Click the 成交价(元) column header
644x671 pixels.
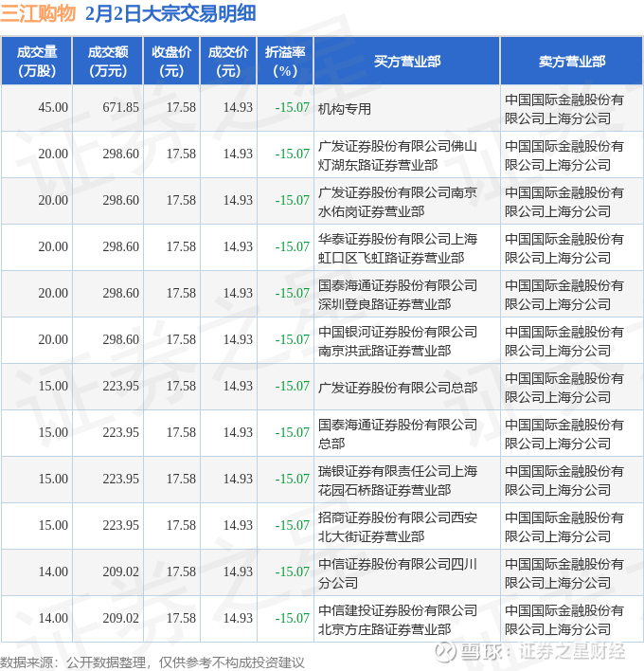point(228,62)
